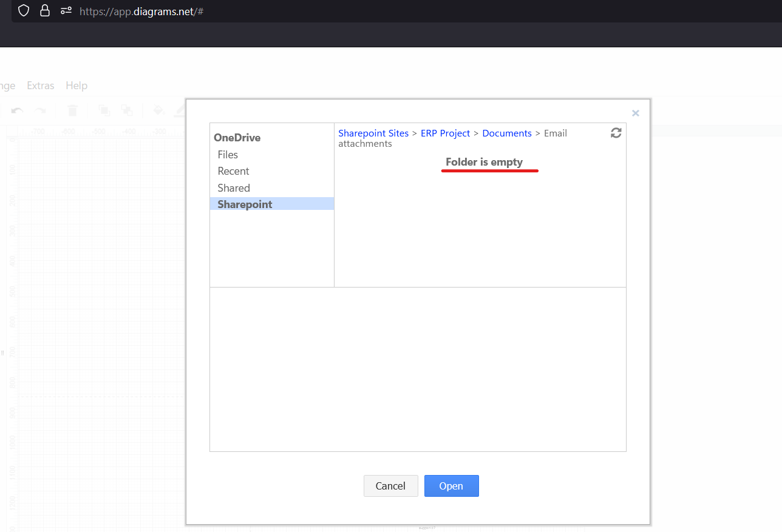Refresh the Sharepoint folder listing
782x532 pixels.
click(616, 132)
